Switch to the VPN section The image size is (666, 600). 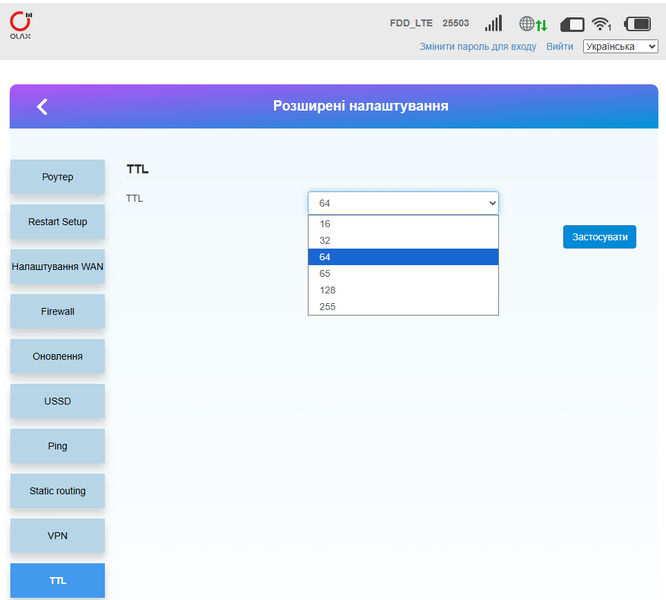(57, 535)
